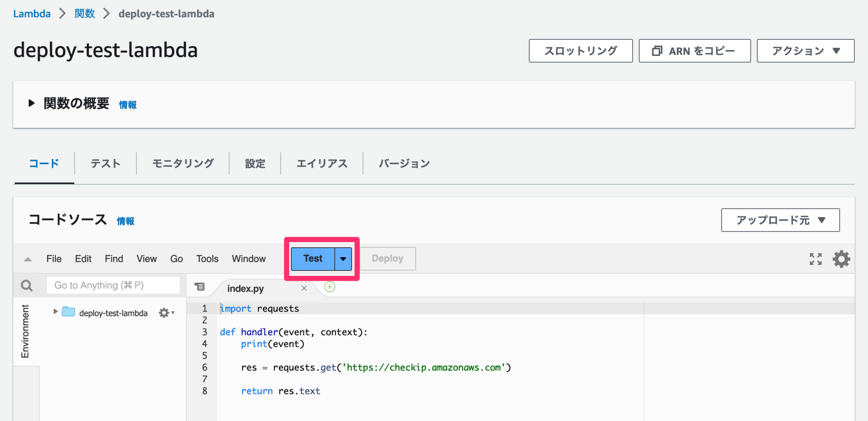Open the Test button dropdown arrow
The width and height of the screenshot is (868, 421).
point(343,259)
